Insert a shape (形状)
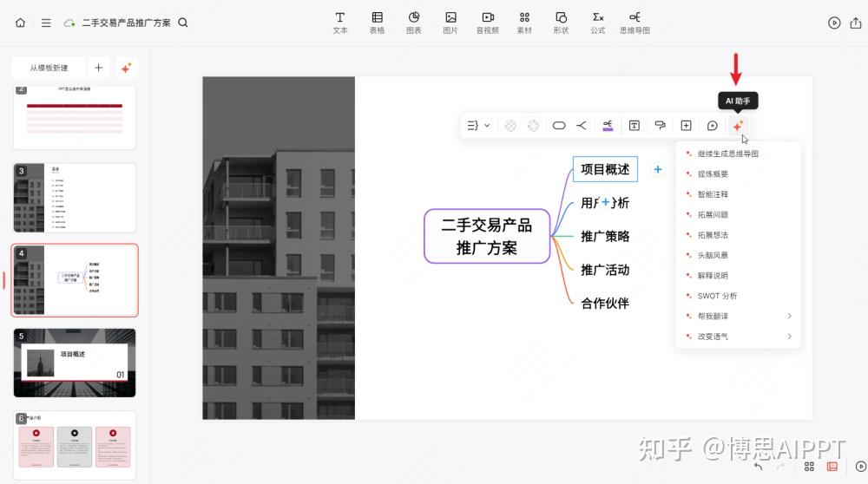Image resolution: width=868 pixels, height=484 pixels. (x=561, y=23)
